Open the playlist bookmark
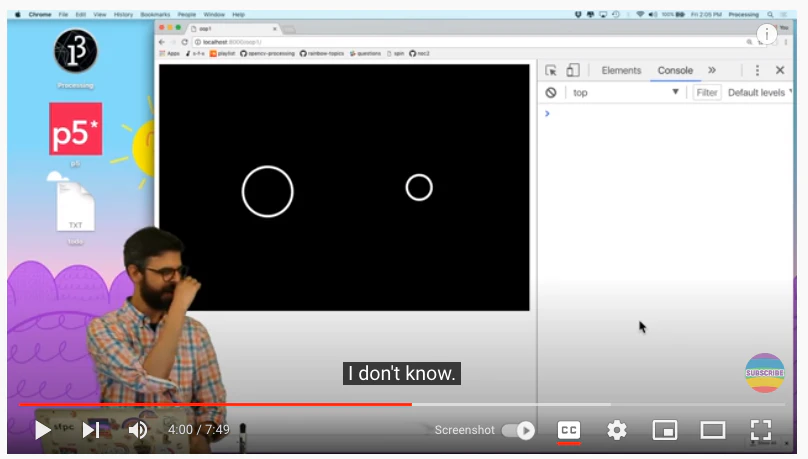Screen dimensions: 808x459 click(223, 54)
